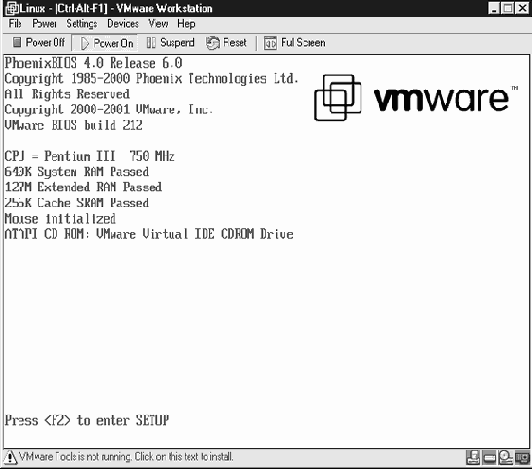Click the '127M Extended RAM Passed' line
The image size is (532, 469).
coord(83,187)
